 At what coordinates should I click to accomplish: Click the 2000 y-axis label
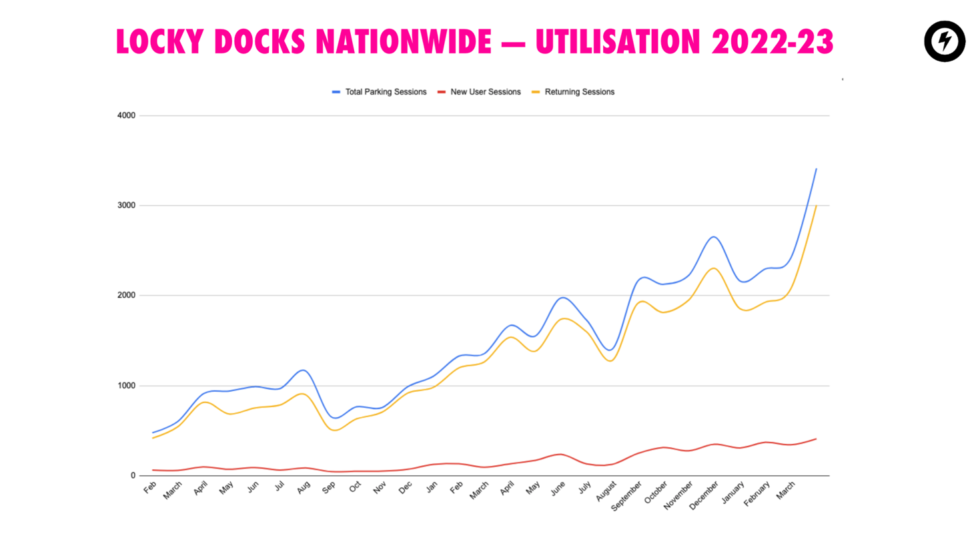(x=126, y=295)
